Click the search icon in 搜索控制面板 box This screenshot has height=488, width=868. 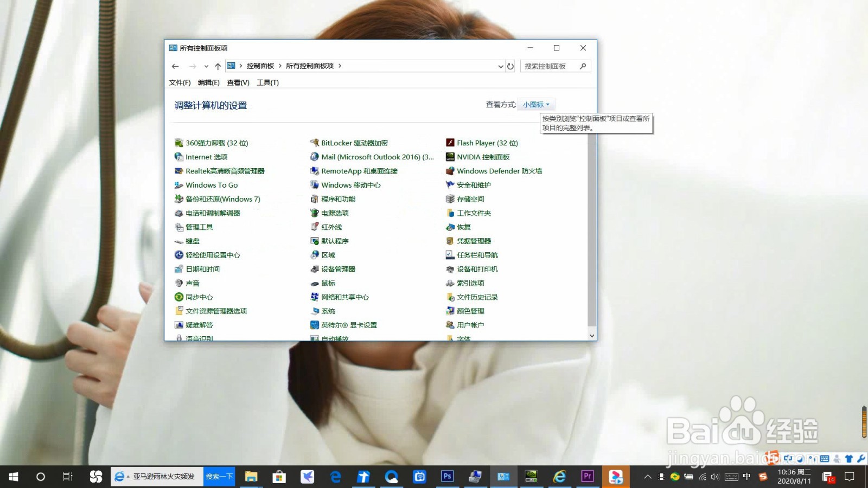point(583,66)
